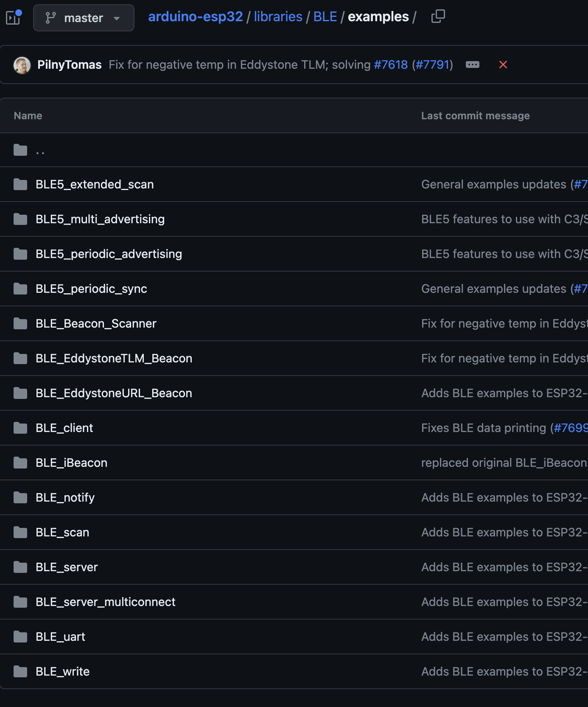Open BLE_client folder name
588x707 pixels.
coord(64,428)
